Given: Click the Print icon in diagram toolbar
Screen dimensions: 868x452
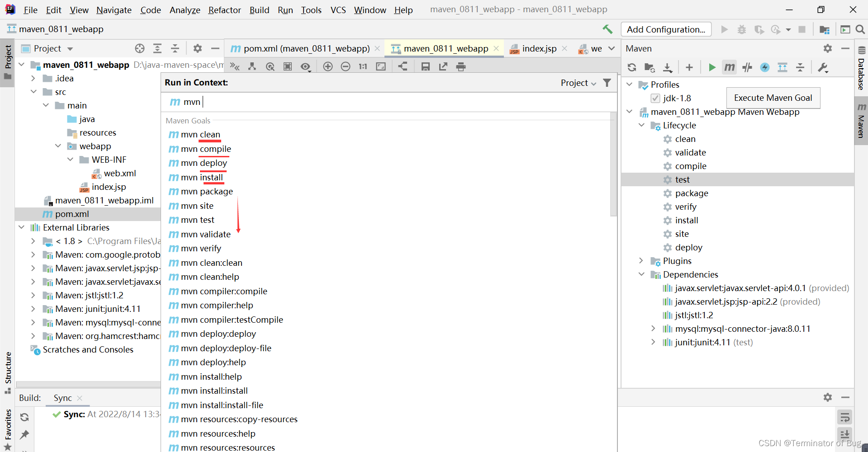Looking at the screenshot, I should click(x=460, y=66).
